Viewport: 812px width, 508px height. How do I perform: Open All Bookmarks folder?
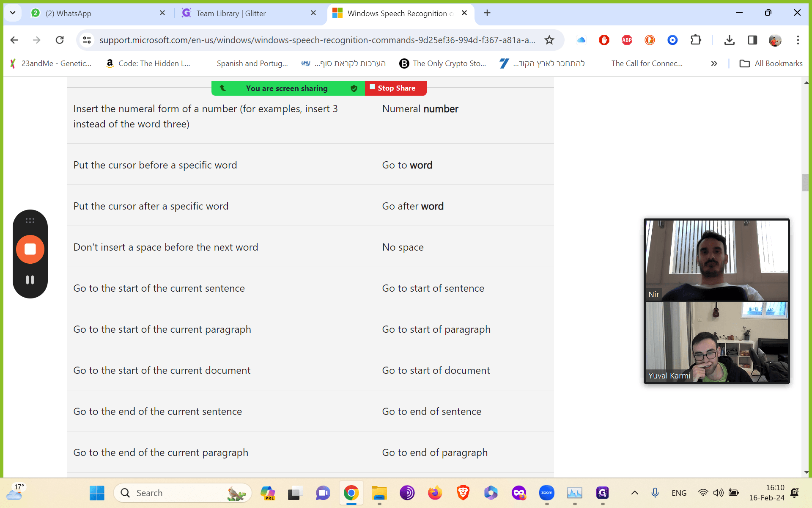[x=771, y=63]
